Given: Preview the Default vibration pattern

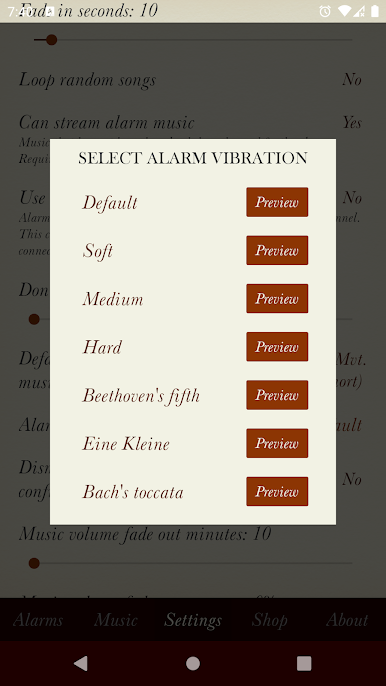Looking at the screenshot, I should (277, 202).
